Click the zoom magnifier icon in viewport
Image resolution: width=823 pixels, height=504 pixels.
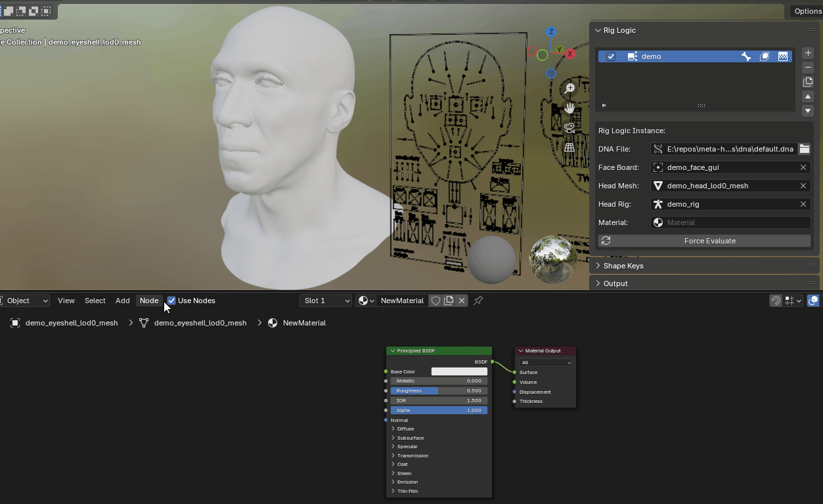point(569,88)
